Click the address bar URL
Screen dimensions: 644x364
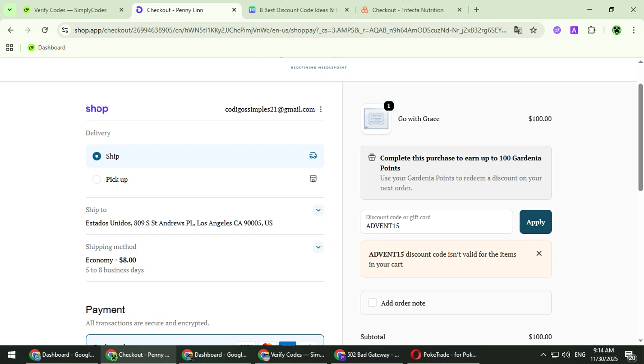tap(290, 30)
